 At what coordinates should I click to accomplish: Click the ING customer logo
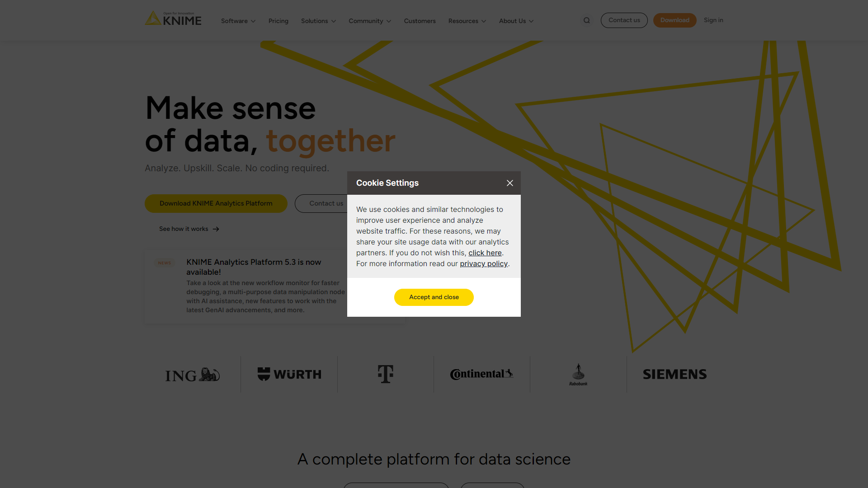(192, 374)
